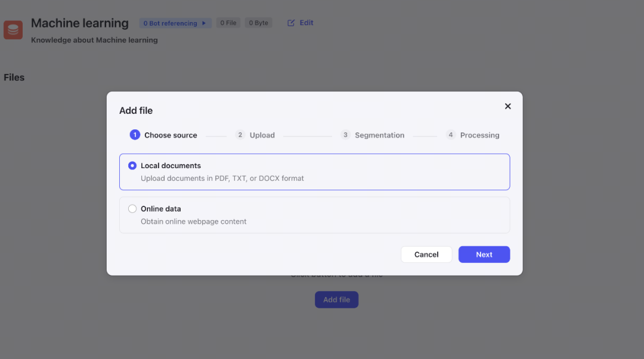This screenshot has width=644, height=359.
Task: Click the 0 Bot referencing badge
Action: 171,23
